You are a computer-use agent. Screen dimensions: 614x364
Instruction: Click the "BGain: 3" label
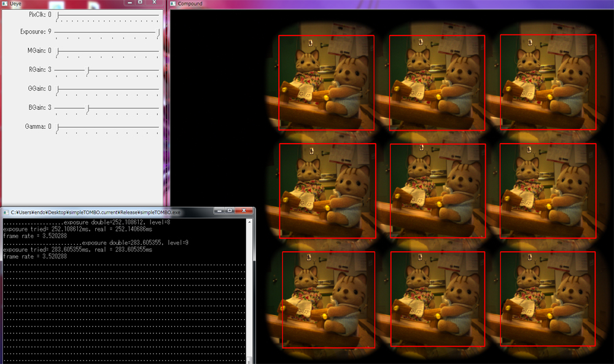[x=40, y=107]
